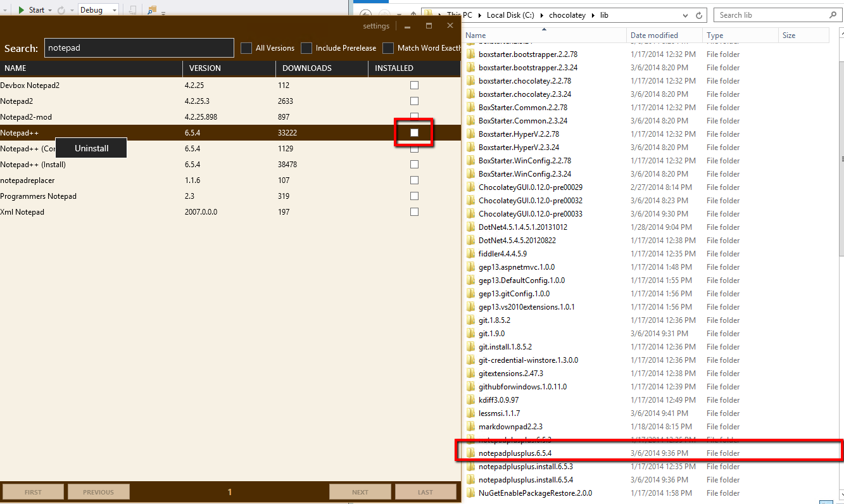Click the kdiff3.0.9.97 folder icon
The width and height of the screenshot is (844, 504).
tap(470, 400)
